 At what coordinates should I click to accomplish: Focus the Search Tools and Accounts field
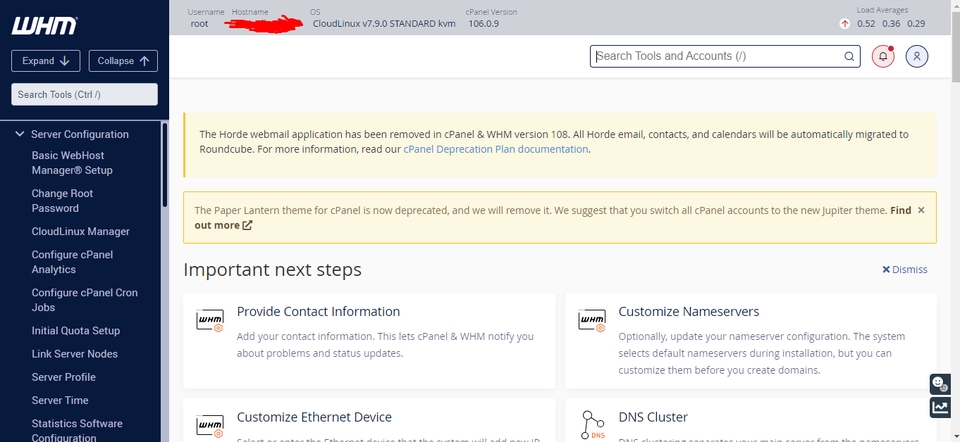coord(725,56)
